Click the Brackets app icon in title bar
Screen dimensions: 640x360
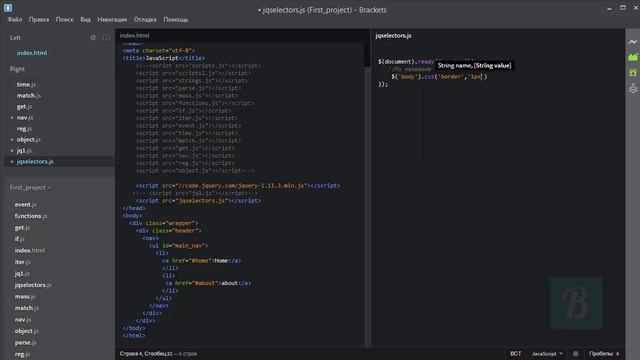coord(8,7)
